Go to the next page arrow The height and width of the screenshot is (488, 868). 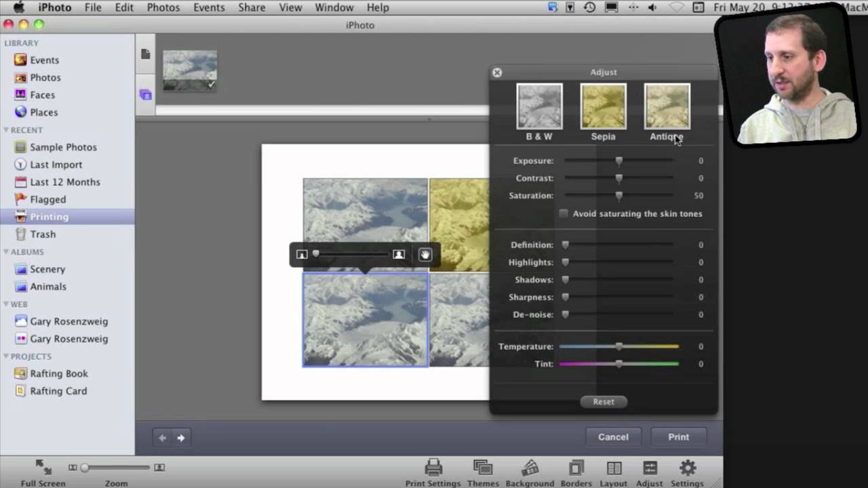point(181,438)
